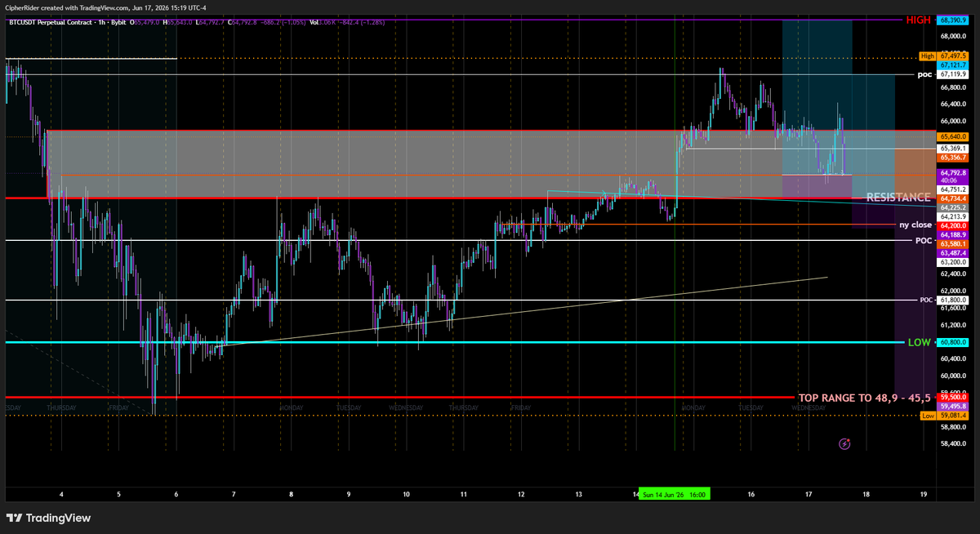980x534 pixels.
Task: Click the cyan 60,800.0 price label
Action: [x=953, y=342]
